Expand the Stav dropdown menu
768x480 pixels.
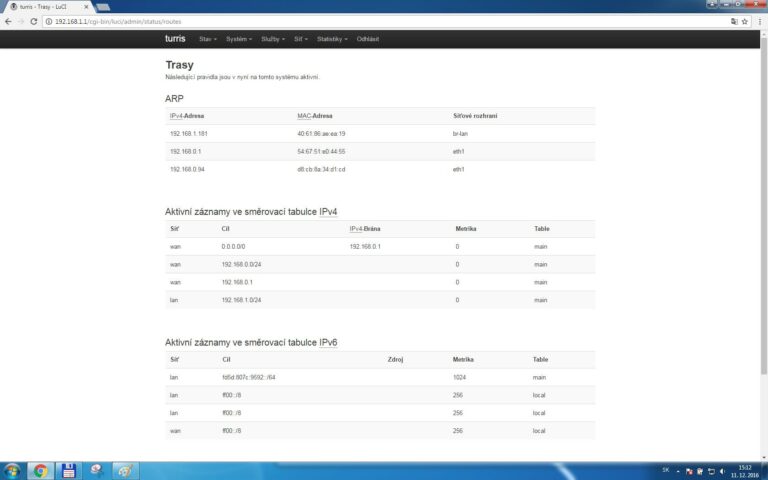point(208,39)
